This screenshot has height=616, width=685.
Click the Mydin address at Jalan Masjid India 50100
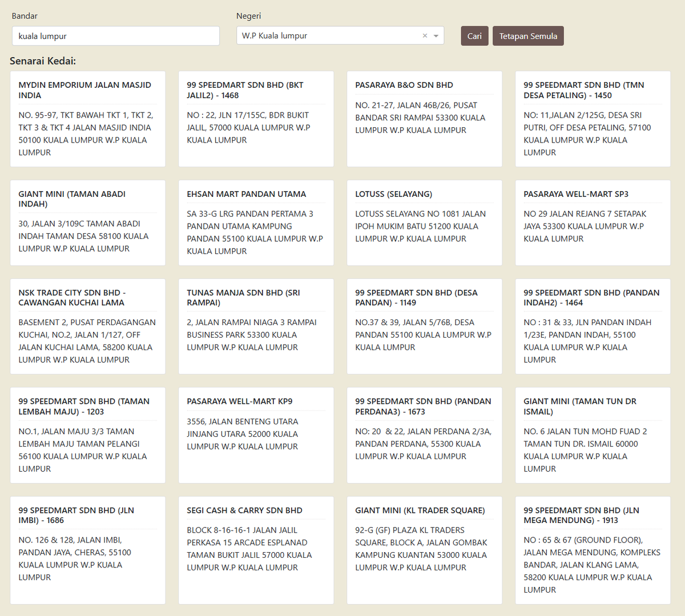coord(86,134)
